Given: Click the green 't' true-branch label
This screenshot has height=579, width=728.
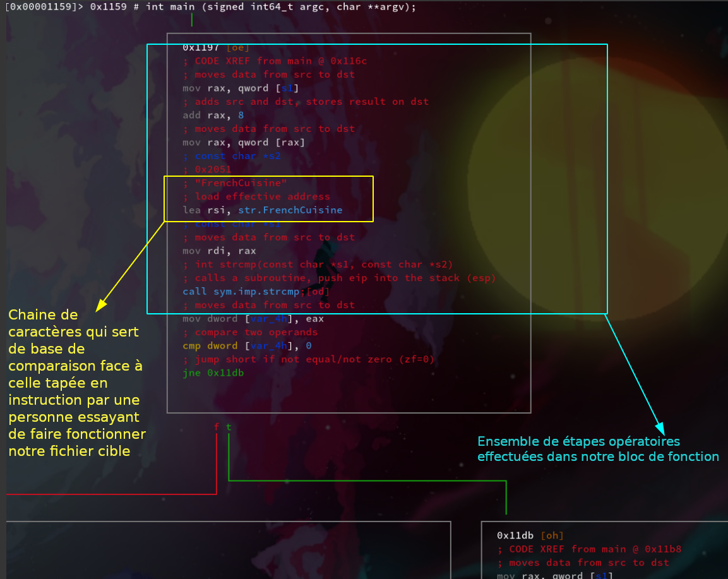Looking at the screenshot, I should 229,427.
